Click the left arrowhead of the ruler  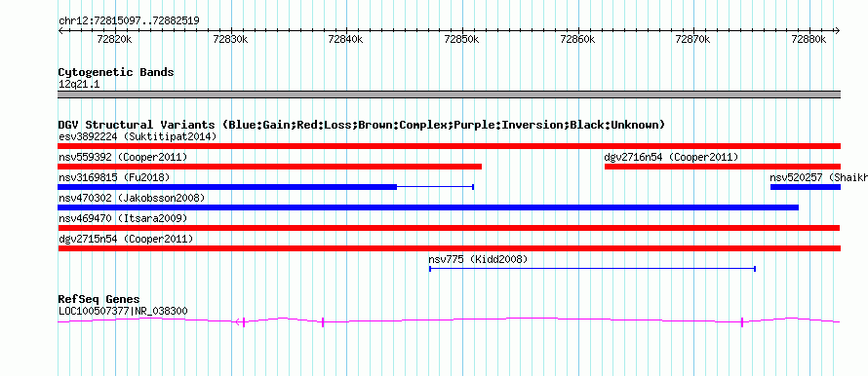(x=60, y=31)
